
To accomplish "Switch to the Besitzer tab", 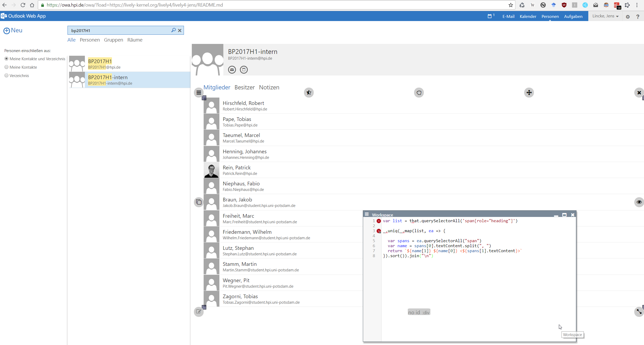I will click(x=244, y=87).
